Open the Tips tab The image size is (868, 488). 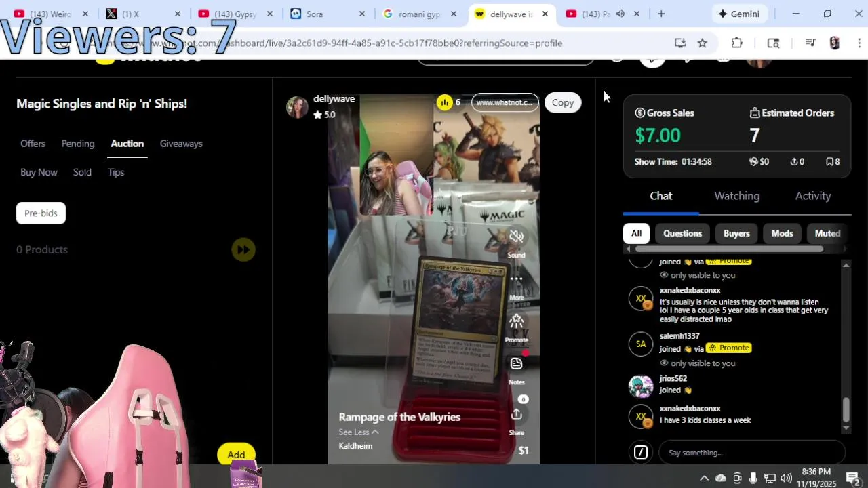[116, 172]
